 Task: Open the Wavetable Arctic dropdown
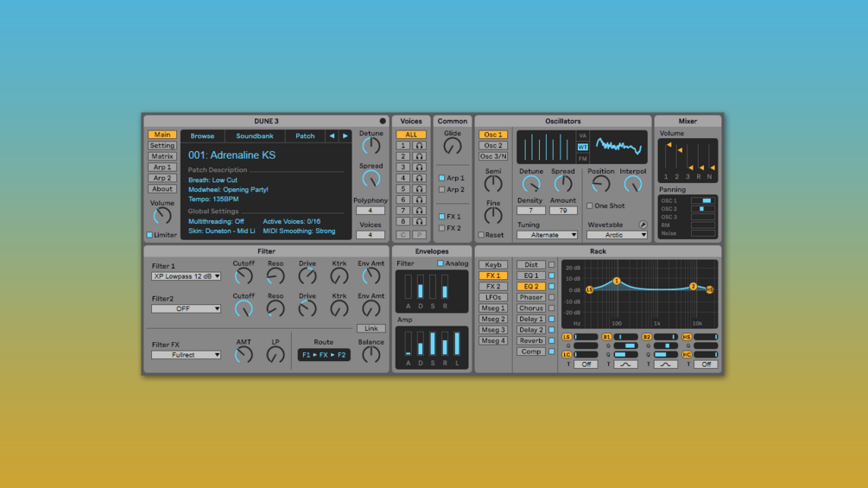[x=618, y=235]
